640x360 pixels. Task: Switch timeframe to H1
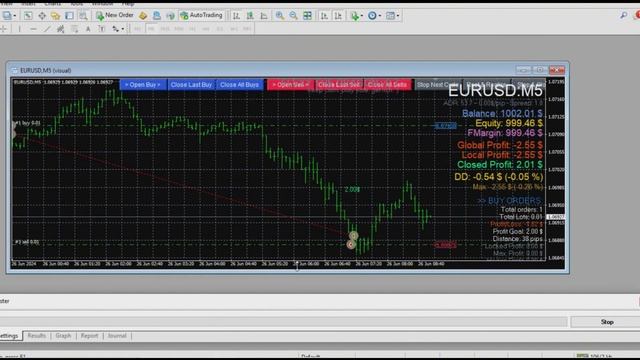[x=192, y=29]
